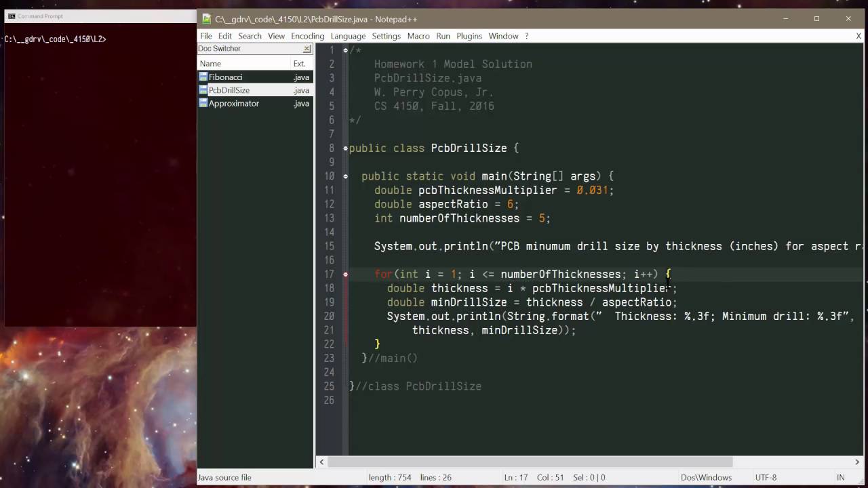This screenshot has width=868, height=488.
Task: Click 'length : 754' in the status bar
Action: [390, 478]
